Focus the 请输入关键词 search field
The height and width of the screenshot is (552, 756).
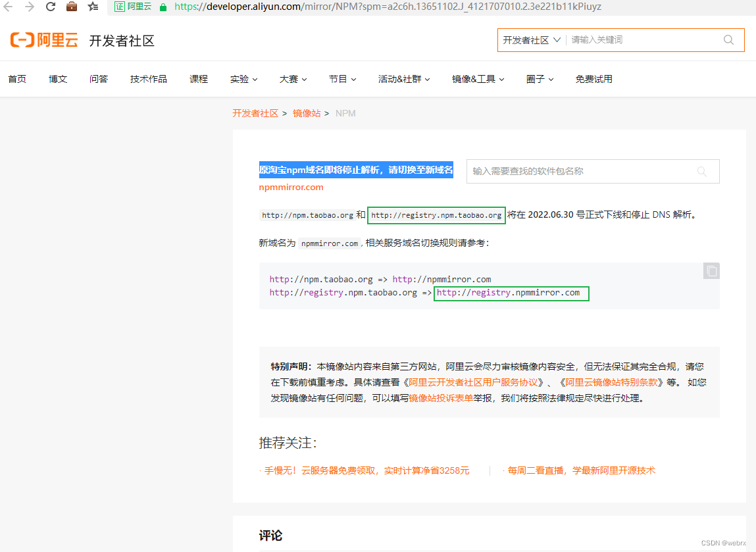click(643, 40)
